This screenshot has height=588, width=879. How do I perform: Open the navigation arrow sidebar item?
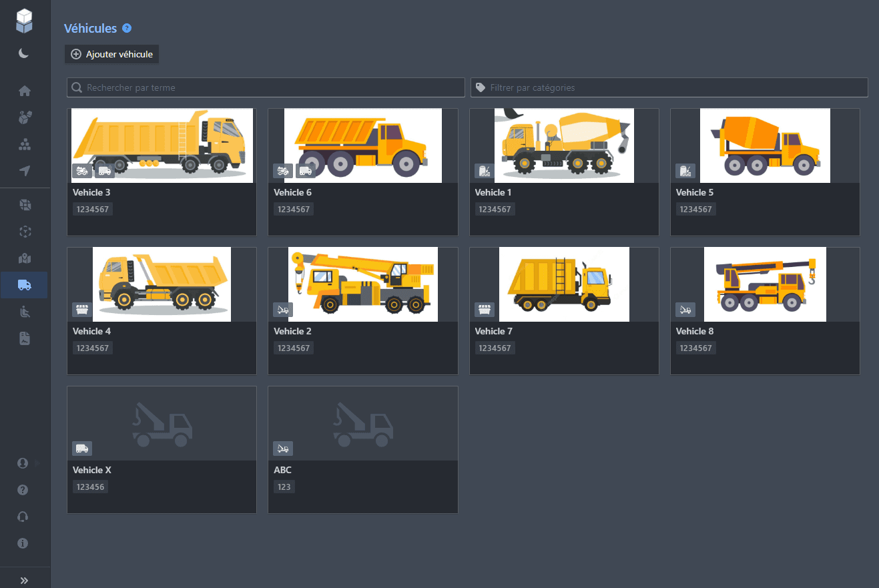pyautogui.click(x=25, y=172)
